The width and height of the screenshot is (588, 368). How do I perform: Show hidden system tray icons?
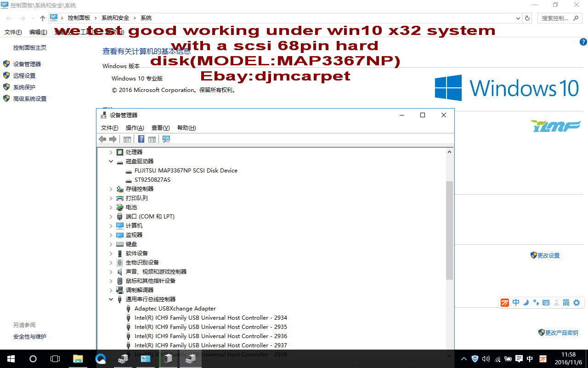click(464, 359)
